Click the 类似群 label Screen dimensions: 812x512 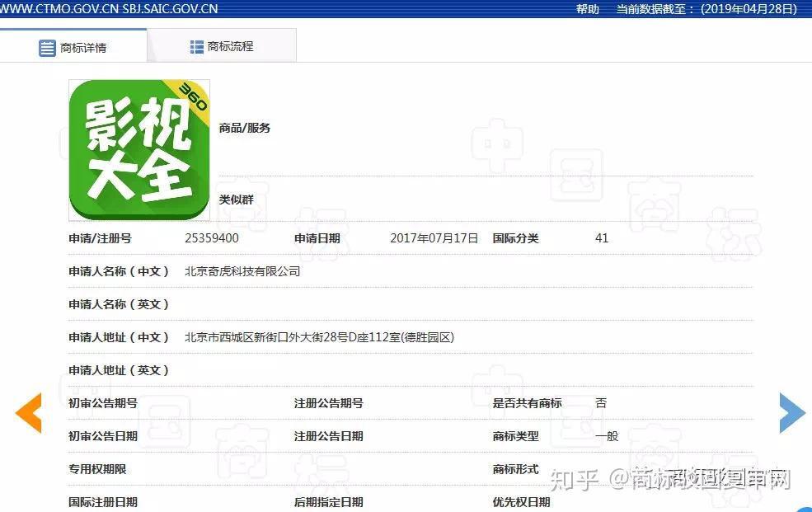point(236,200)
